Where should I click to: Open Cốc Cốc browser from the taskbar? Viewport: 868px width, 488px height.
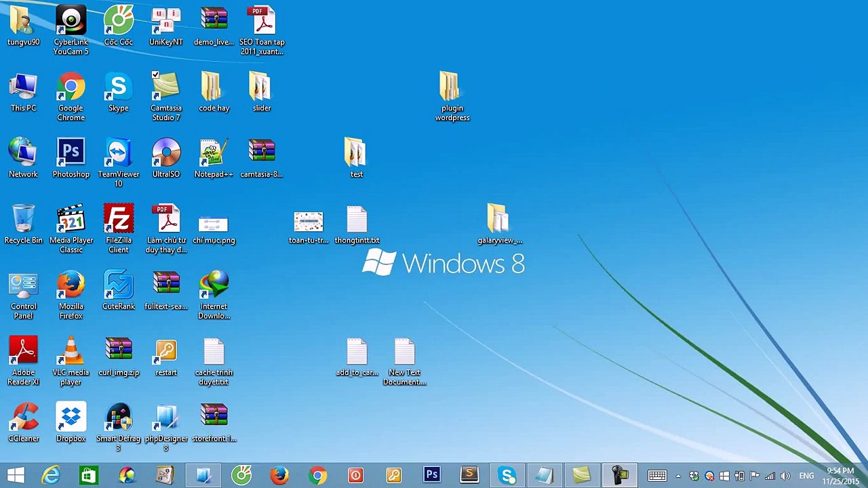coord(241,475)
